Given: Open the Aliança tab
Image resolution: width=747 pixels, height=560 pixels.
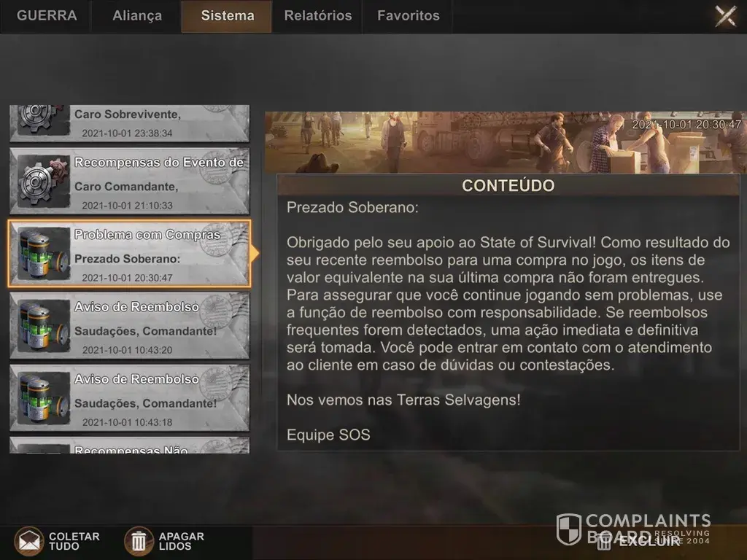Looking at the screenshot, I should point(136,16).
